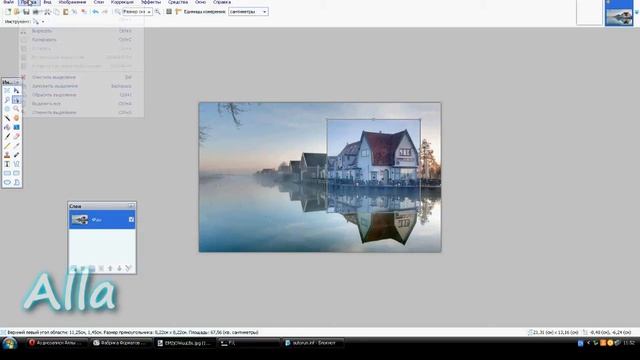The image size is (640, 360).
Task: Switch to the Opera taskbar button
Action: click(57, 343)
